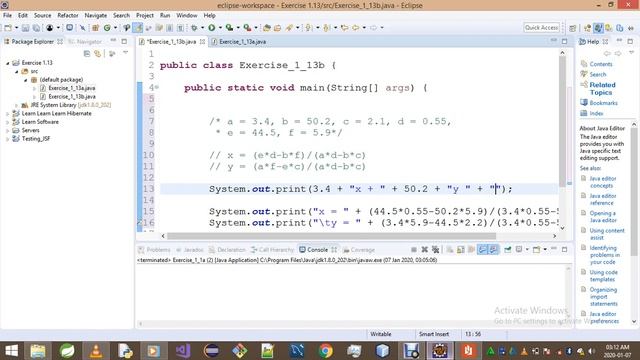
Task: Expand the Servers project node
Action: tap(7, 131)
